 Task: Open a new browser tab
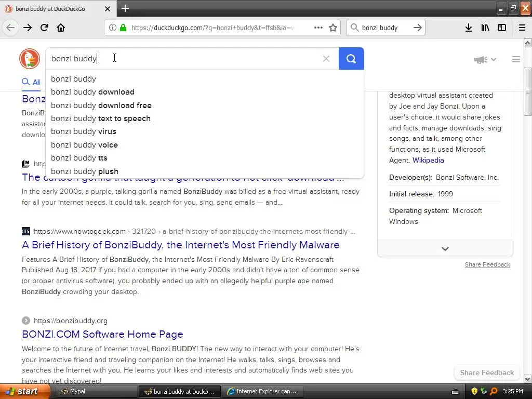(125, 8)
